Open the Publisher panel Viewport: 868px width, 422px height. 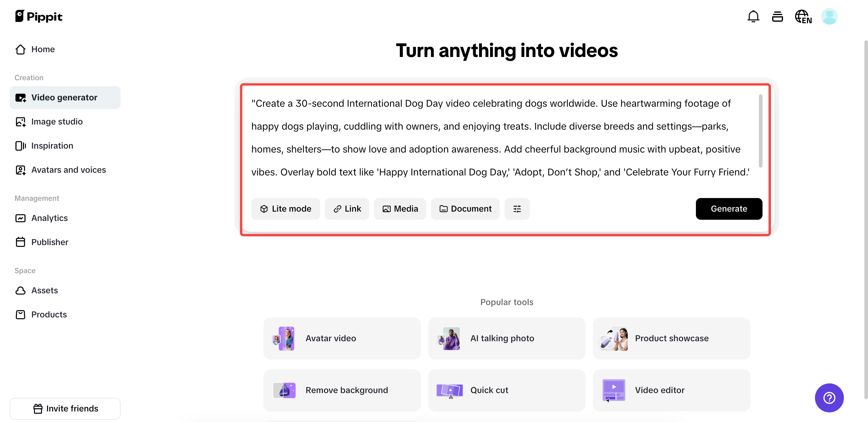tap(49, 242)
